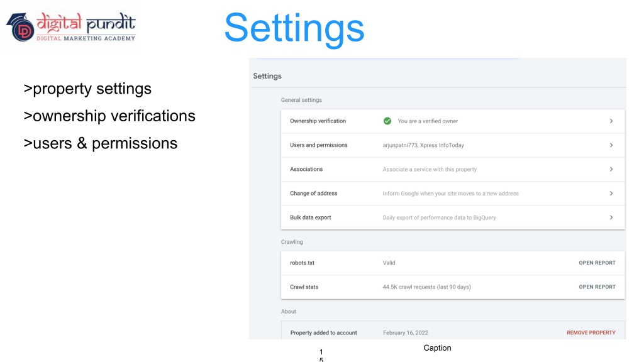Expand the Users and permissions chevron
This screenshot has width=644, height=362.
(x=611, y=145)
